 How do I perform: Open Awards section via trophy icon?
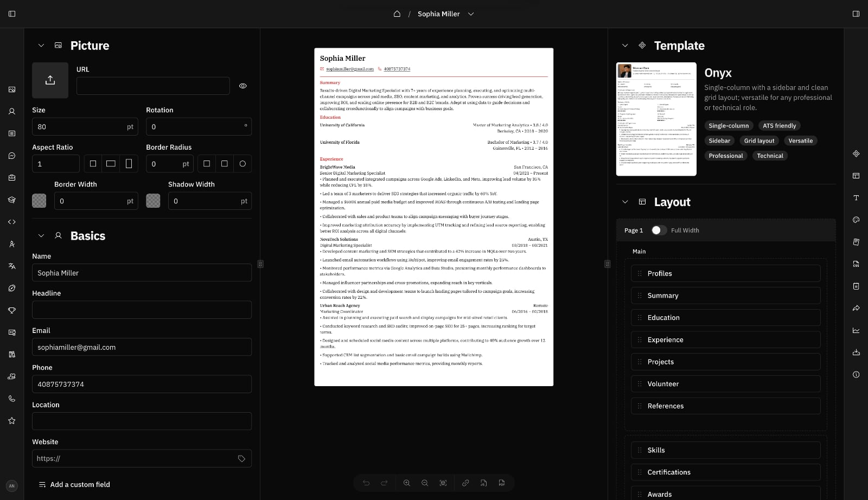point(12,310)
